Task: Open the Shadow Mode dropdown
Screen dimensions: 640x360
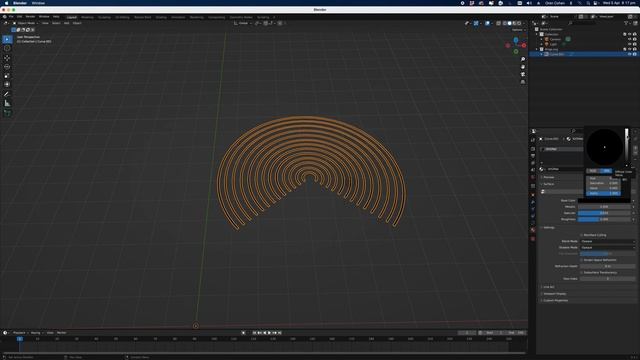Action: (608, 247)
